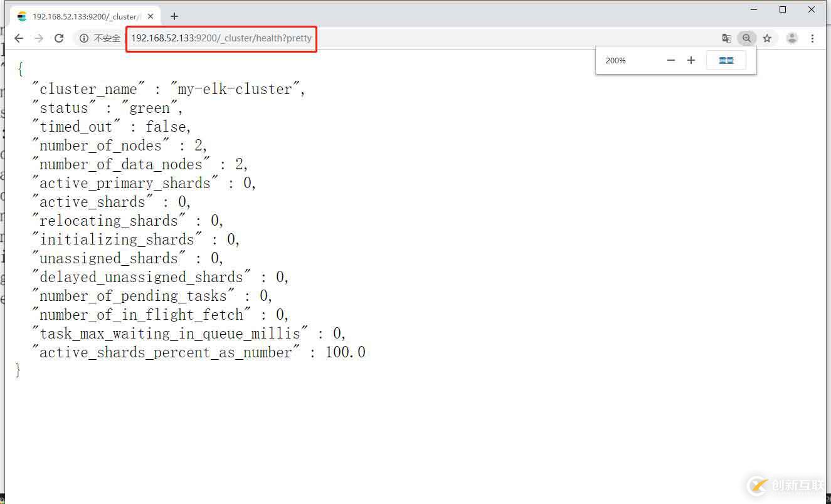Image resolution: width=831 pixels, height=504 pixels.
Task: Toggle the zoom magnifier icon in address bar
Action: click(746, 38)
